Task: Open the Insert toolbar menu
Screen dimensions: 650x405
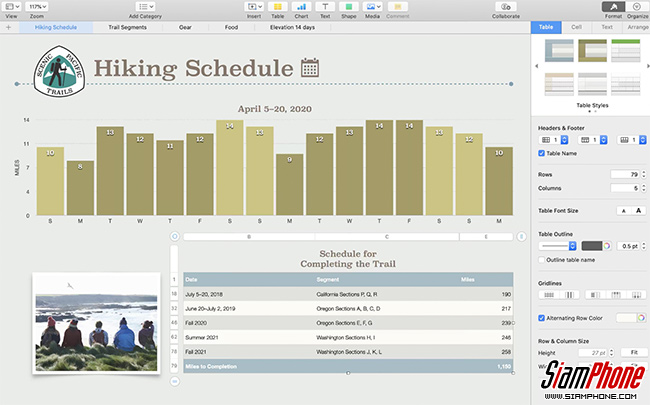Action: pyautogui.click(x=254, y=7)
